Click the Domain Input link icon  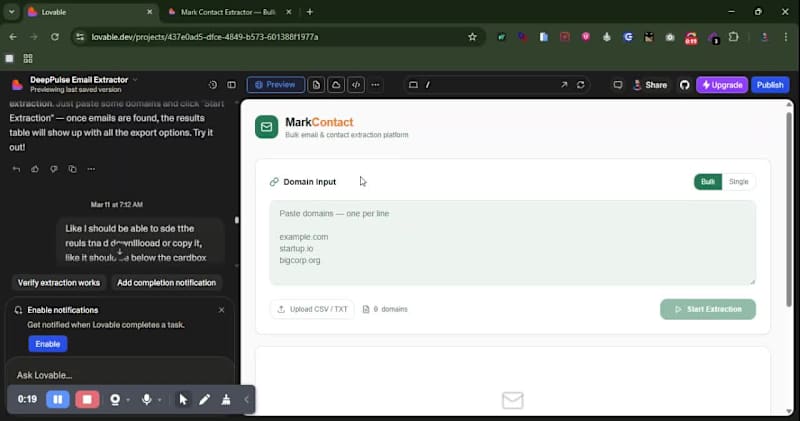(x=274, y=182)
